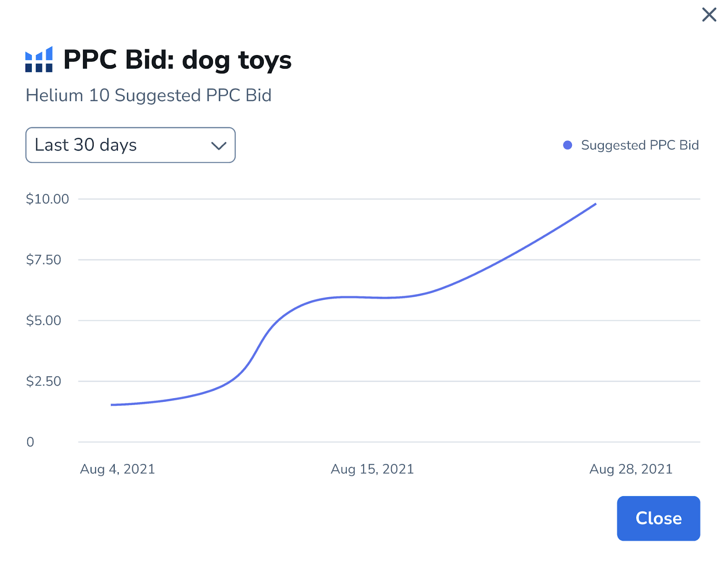The height and width of the screenshot is (572, 728).
Task: Click the $10.00 y-axis label
Action: click(47, 199)
